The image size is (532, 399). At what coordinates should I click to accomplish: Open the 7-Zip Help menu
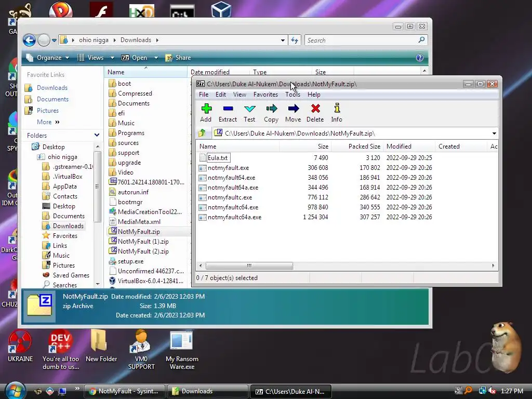(x=314, y=95)
